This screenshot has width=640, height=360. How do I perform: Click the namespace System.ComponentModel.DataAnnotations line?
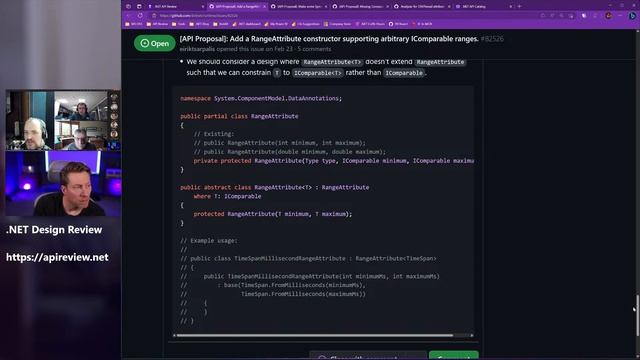click(x=261, y=98)
